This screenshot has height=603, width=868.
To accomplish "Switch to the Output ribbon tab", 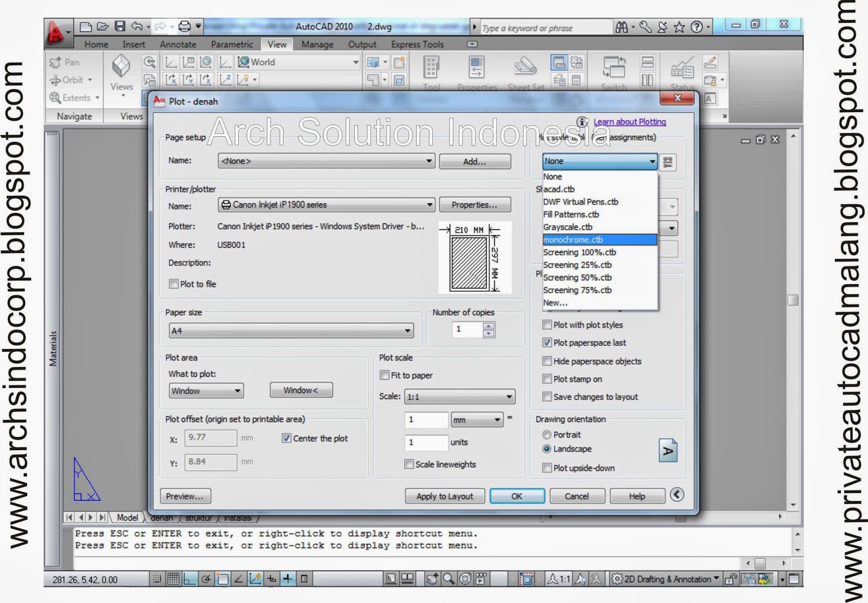I will pos(362,44).
